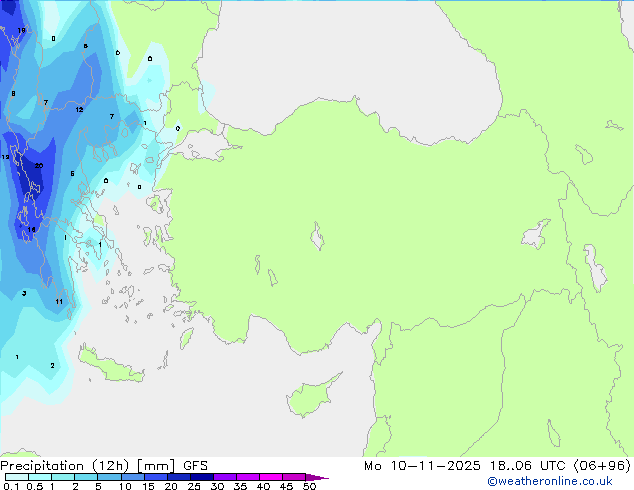The height and width of the screenshot is (490, 634).
Task: Click the map value '19' at top-left
Action: tap(21, 30)
